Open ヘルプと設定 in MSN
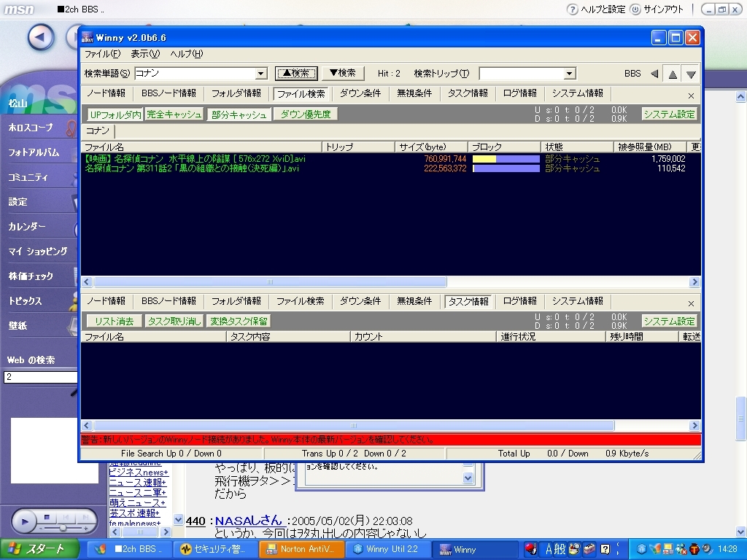This screenshot has width=747, height=560. tap(603, 9)
